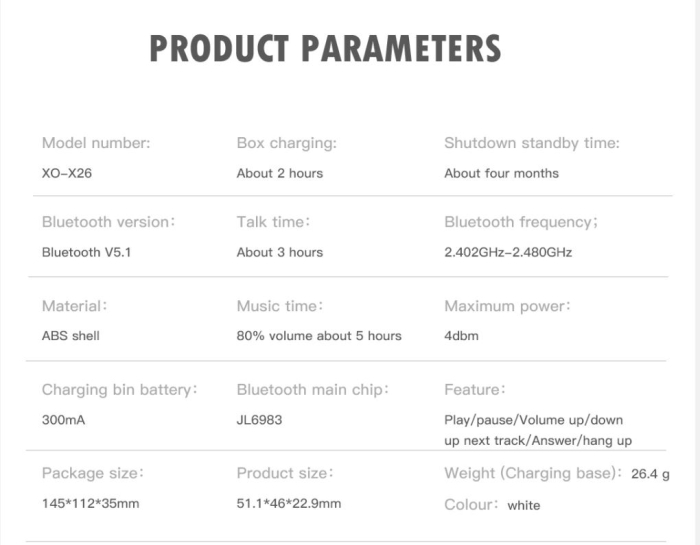This screenshot has height=545, width=700.
Task: Click the 145*112*35mm package size value
Action: click(90, 503)
